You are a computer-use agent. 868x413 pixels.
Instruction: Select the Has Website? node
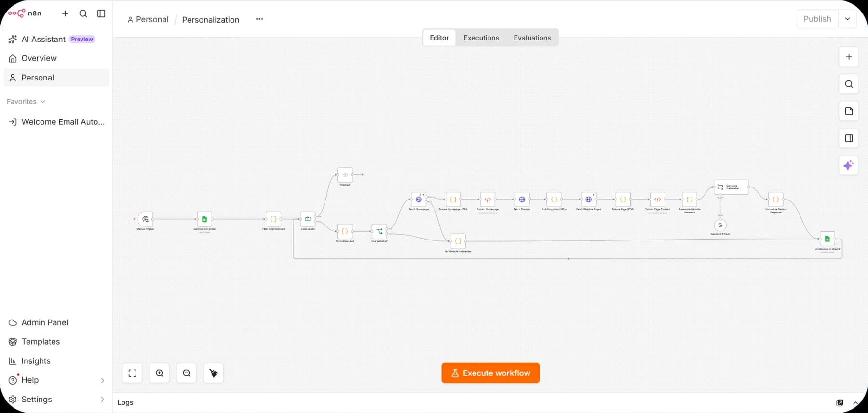(379, 231)
